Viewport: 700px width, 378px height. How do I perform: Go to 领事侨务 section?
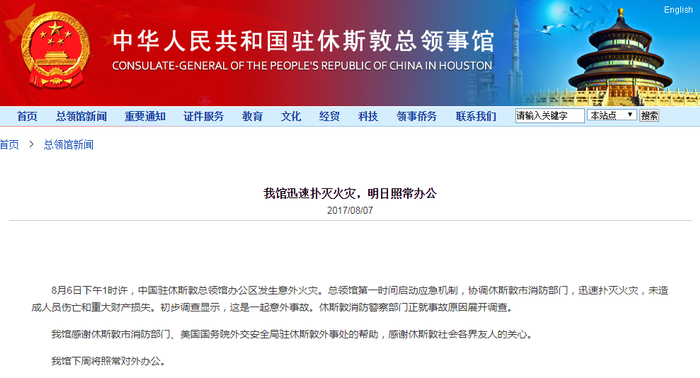(417, 116)
